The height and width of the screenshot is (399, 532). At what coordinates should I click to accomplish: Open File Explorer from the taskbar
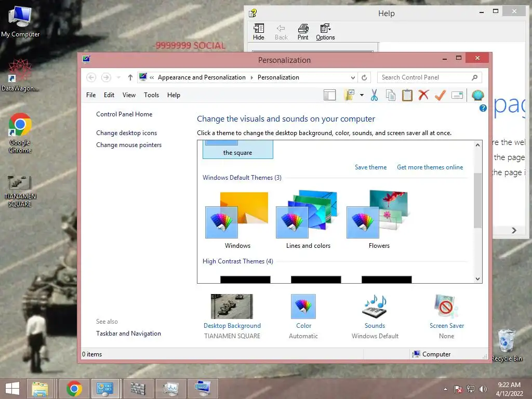point(40,389)
